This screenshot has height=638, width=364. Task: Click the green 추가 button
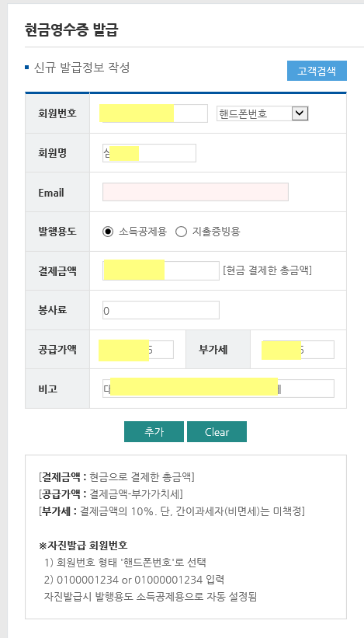tap(154, 432)
